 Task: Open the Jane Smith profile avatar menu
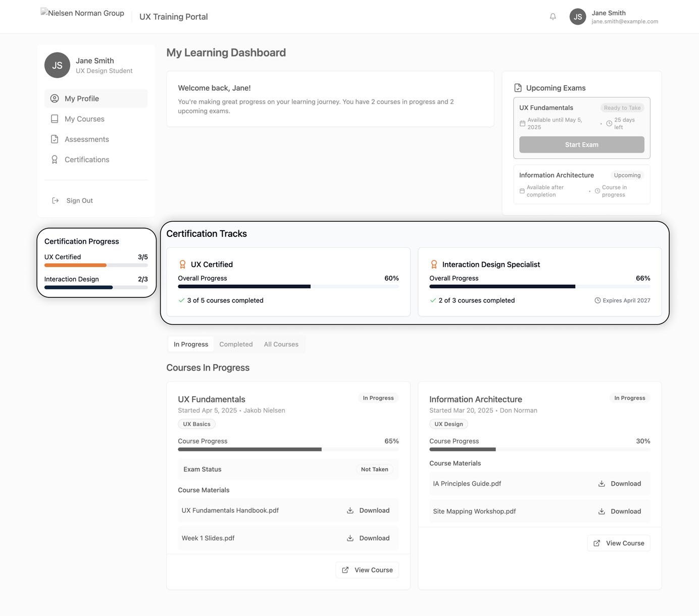point(577,17)
